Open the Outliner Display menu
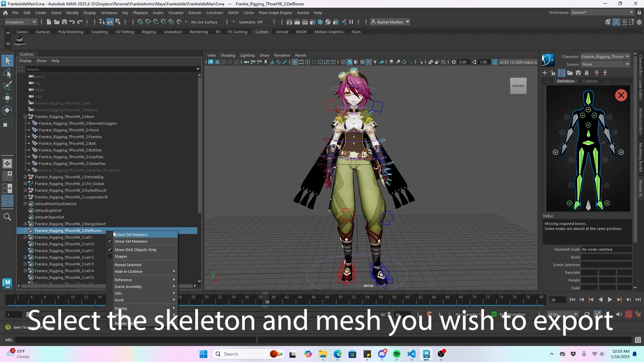The height and width of the screenshot is (362, 644). [25, 61]
